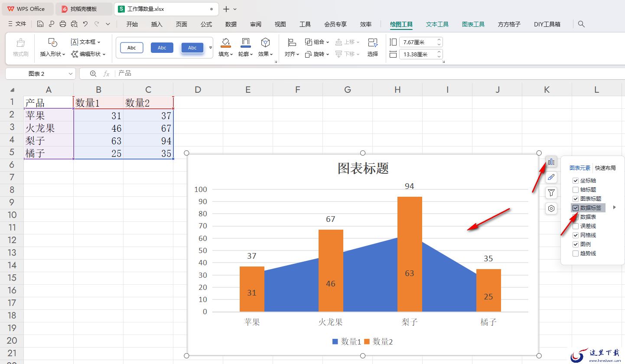
Task: Click the shape height icon beside 7.67厘米
Action: [x=393, y=42]
